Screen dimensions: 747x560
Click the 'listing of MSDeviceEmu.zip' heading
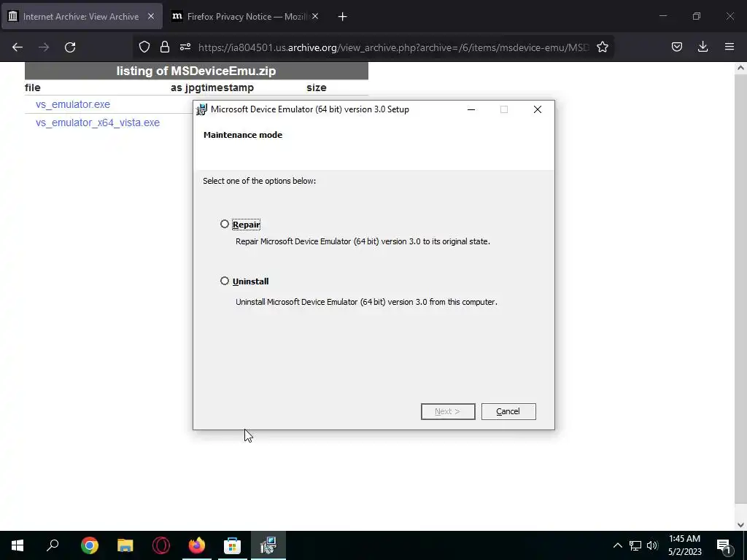[196, 71]
